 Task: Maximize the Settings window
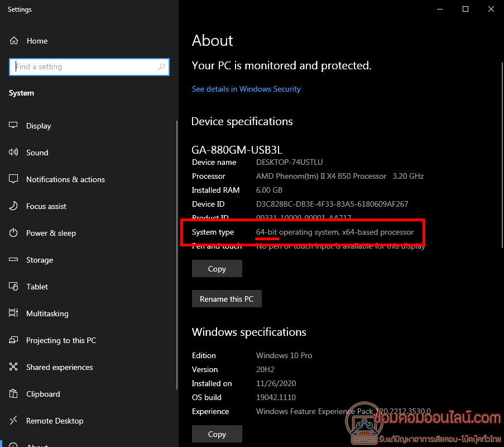[465, 9]
